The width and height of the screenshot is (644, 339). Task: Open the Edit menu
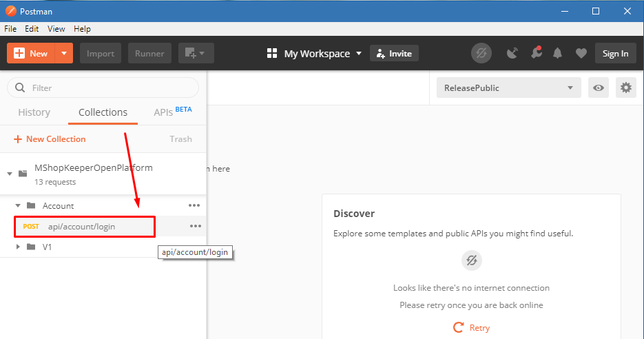tap(32, 29)
